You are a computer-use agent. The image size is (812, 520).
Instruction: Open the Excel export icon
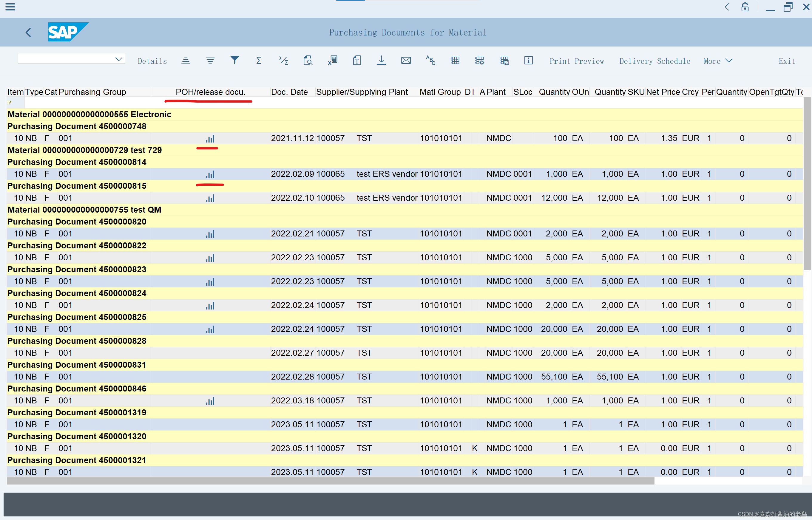coord(332,61)
